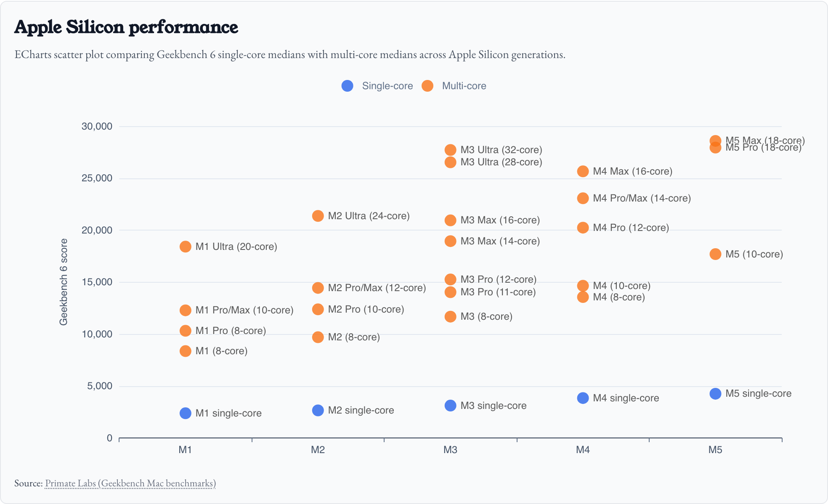Open the Primate Labs Geekbench source link
The height and width of the screenshot is (504, 828).
[x=130, y=483]
